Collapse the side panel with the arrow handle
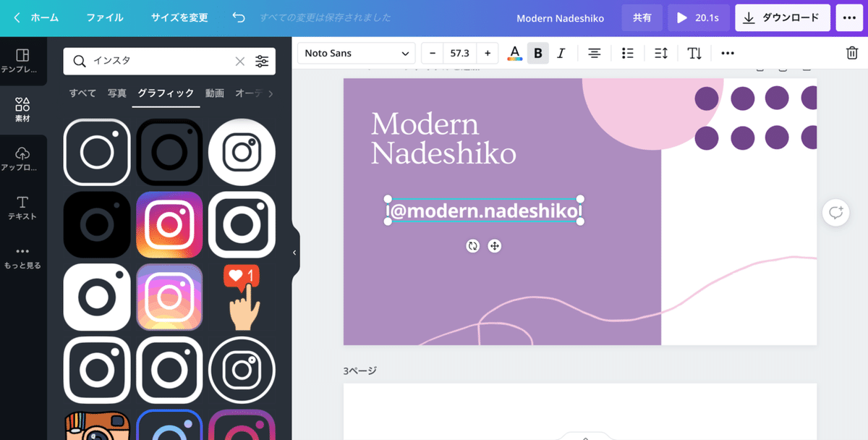Screen dimensions: 868x440 [294, 253]
